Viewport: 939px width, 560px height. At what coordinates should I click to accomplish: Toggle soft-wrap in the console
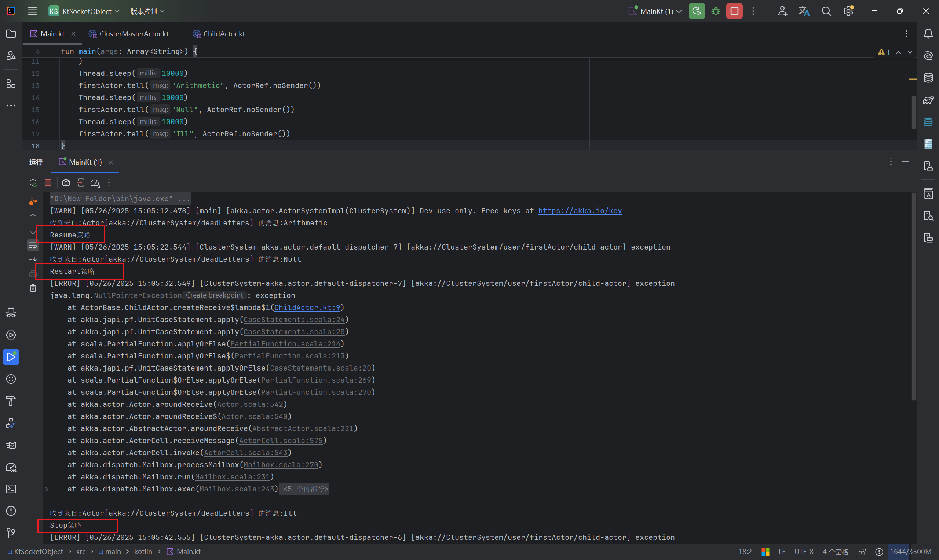click(x=33, y=246)
